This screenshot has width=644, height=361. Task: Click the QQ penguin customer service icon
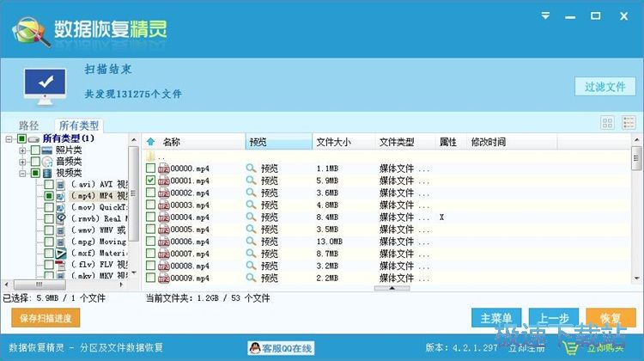254,348
